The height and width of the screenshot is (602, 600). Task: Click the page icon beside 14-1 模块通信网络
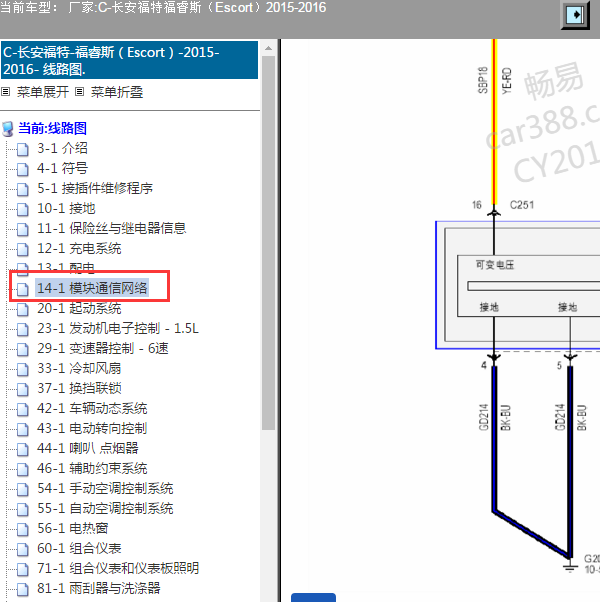pos(23,289)
